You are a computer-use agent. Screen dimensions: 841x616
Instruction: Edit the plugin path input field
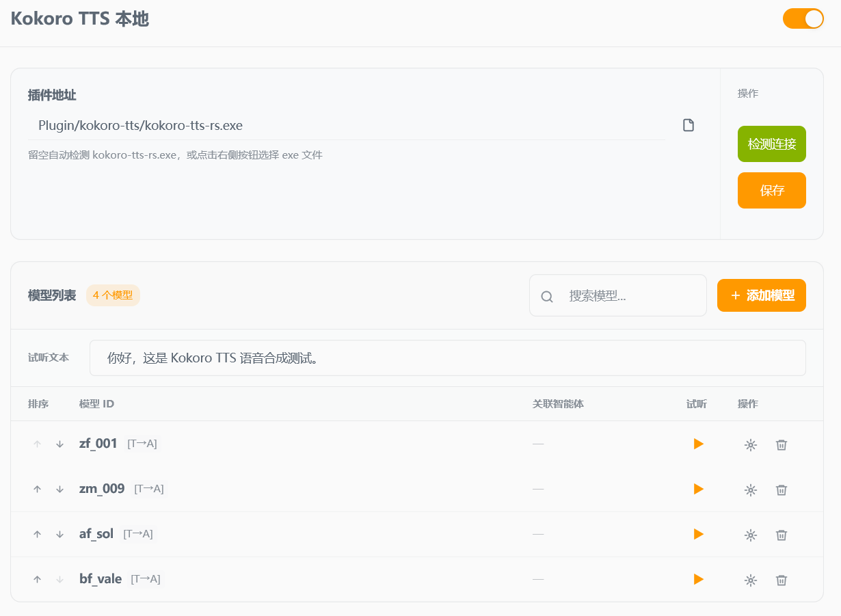point(347,125)
